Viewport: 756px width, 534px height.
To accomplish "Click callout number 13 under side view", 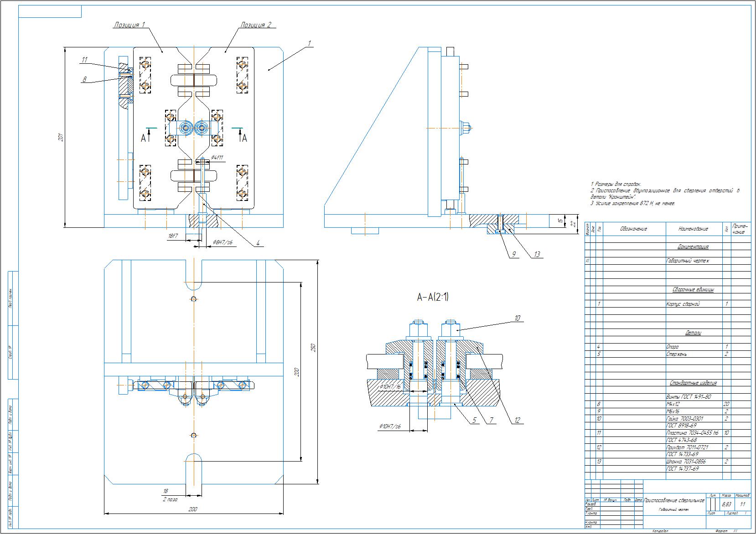I will pos(537,254).
